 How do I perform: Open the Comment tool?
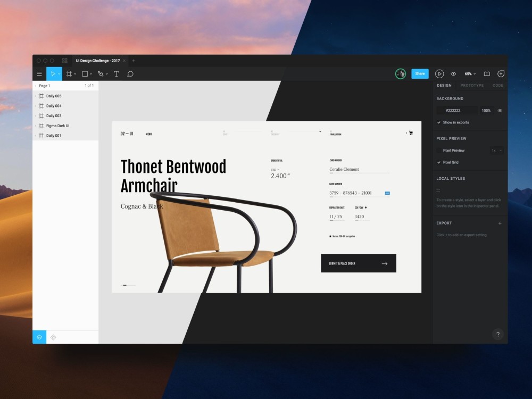[x=130, y=73]
